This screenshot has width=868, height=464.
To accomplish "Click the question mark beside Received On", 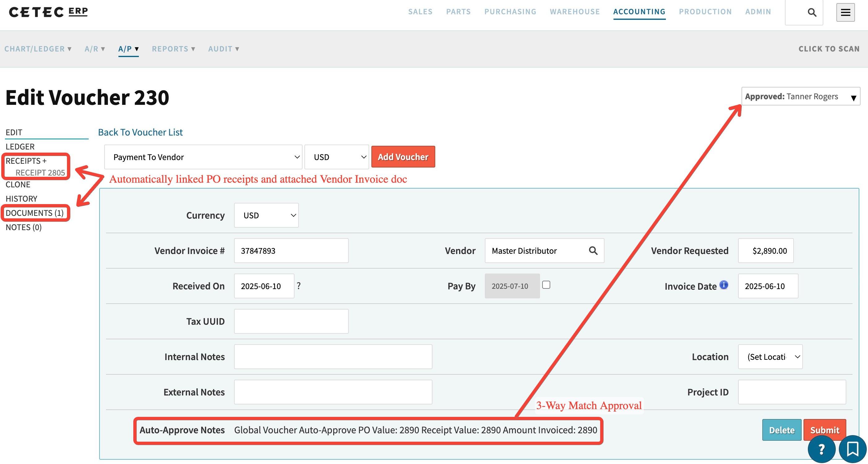I will tap(299, 286).
